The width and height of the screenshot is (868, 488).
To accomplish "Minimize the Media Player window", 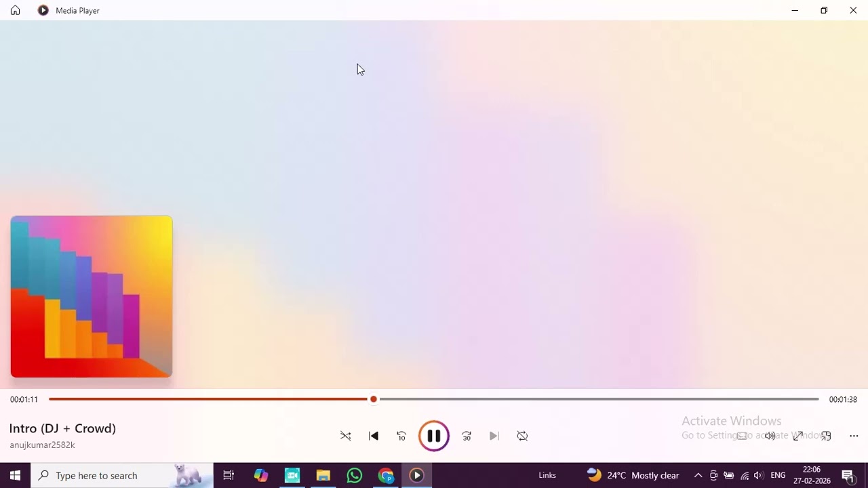I will pyautogui.click(x=795, y=10).
